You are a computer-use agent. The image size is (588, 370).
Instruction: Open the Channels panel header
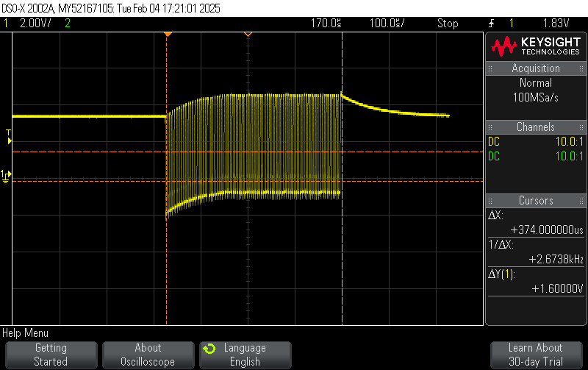[x=536, y=127]
